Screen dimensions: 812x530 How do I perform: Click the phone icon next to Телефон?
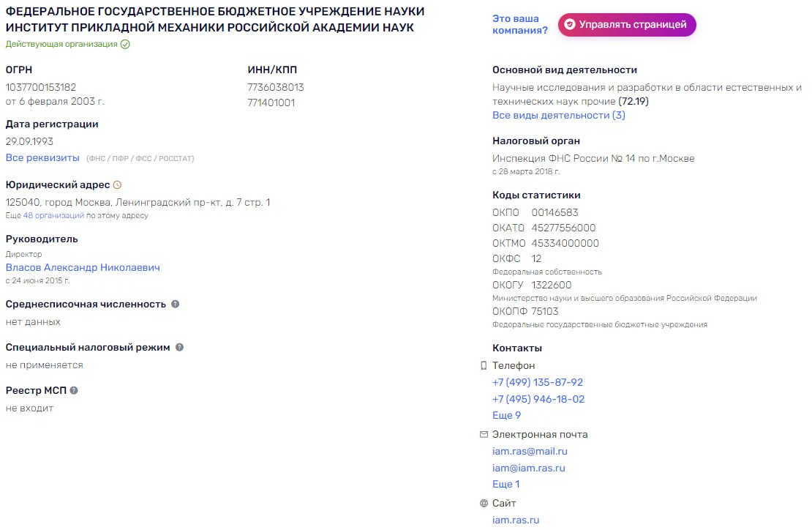pyautogui.click(x=484, y=366)
